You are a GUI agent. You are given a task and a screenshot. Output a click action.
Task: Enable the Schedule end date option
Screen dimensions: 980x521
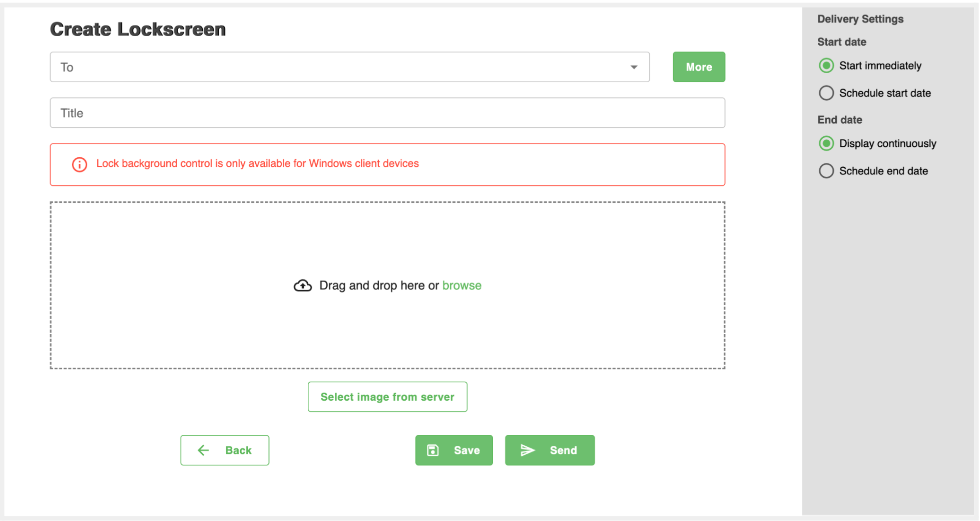[x=826, y=171]
